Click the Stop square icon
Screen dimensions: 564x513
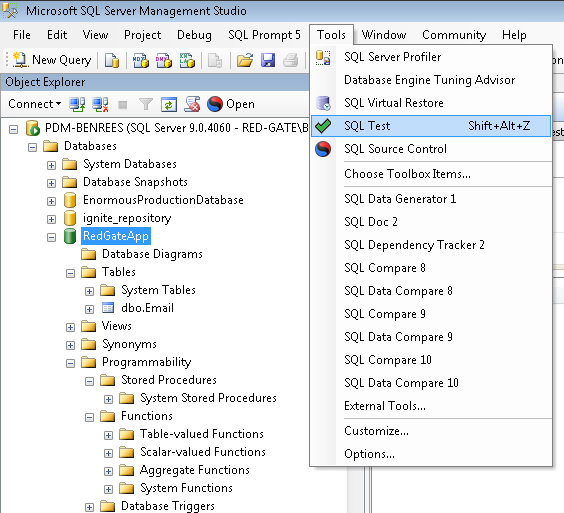[x=123, y=105]
